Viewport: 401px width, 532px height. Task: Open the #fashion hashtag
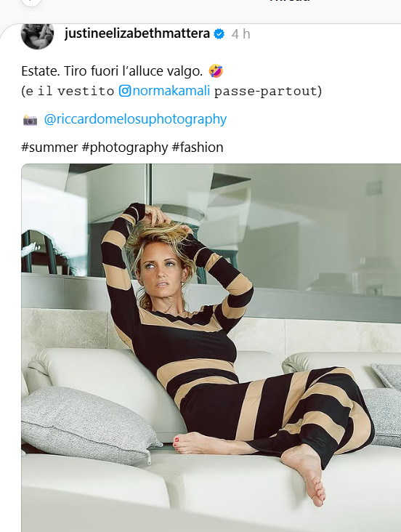pyautogui.click(x=198, y=148)
